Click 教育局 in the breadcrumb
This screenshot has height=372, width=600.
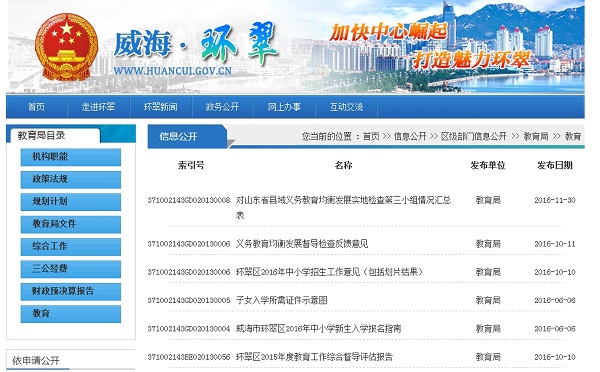coord(536,136)
